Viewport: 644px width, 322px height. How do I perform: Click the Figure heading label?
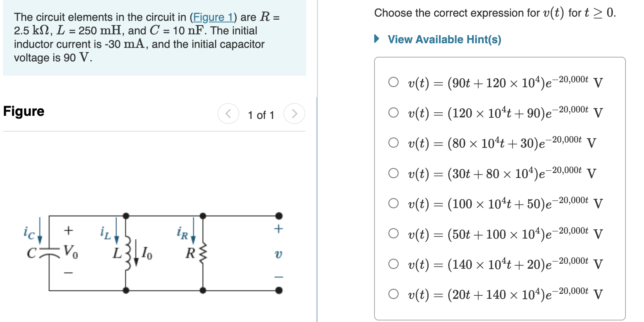pos(24,111)
